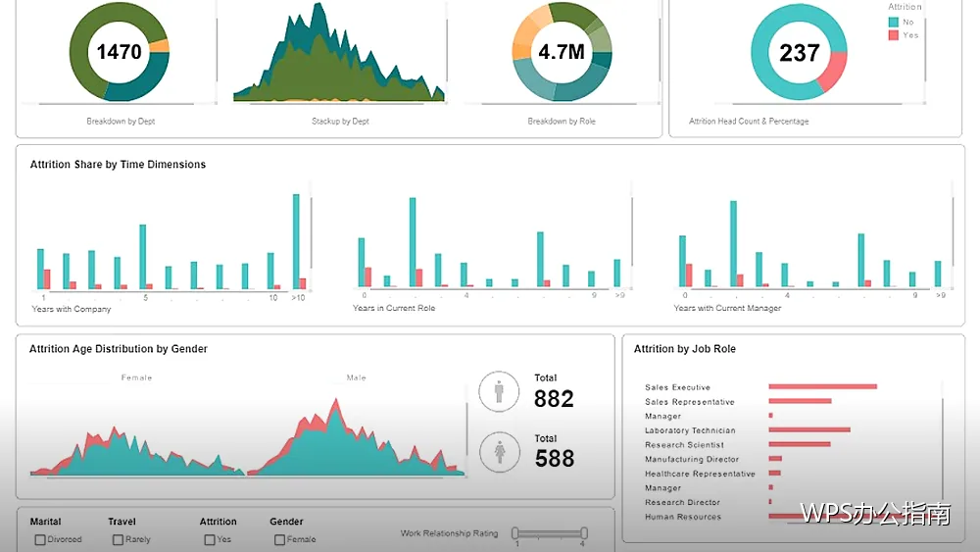Click the Years with Company axis label
The image size is (980, 552).
click(x=72, y=309)
